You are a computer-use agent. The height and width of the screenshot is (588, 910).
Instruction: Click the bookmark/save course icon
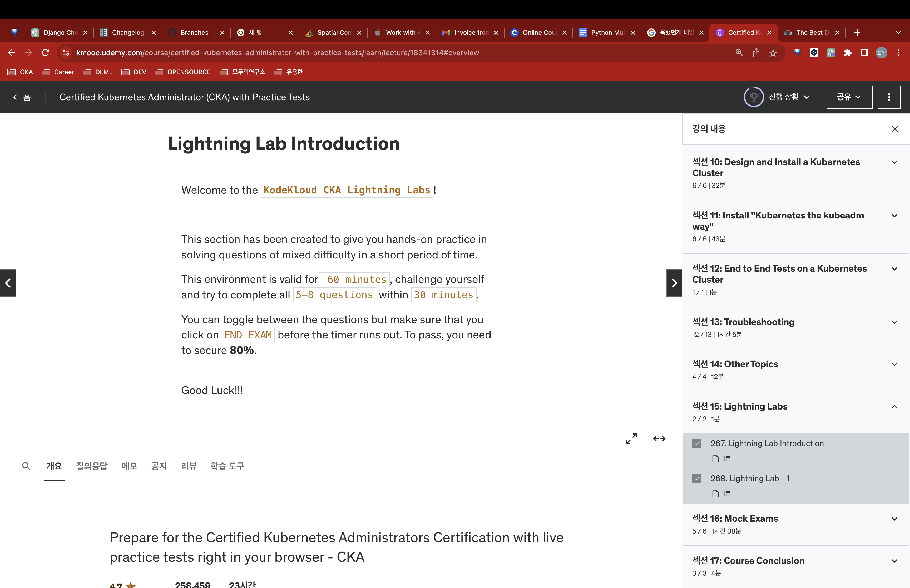773,53
